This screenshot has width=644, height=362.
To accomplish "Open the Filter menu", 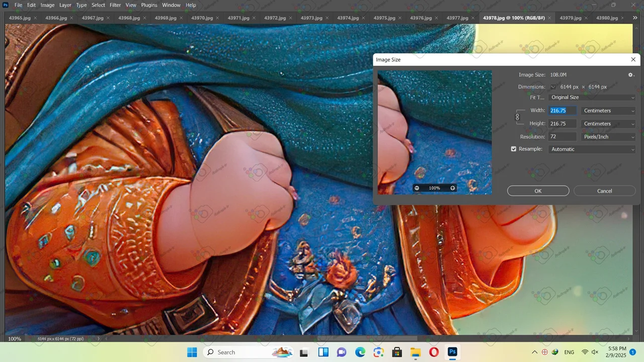I will point(115,5).
